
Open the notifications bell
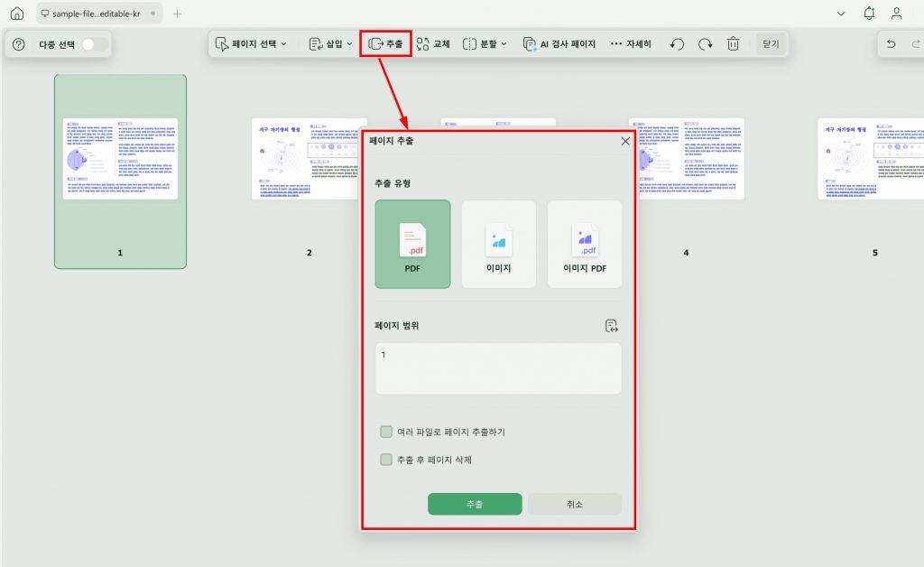pyautogui.click(x=869, y=14)
